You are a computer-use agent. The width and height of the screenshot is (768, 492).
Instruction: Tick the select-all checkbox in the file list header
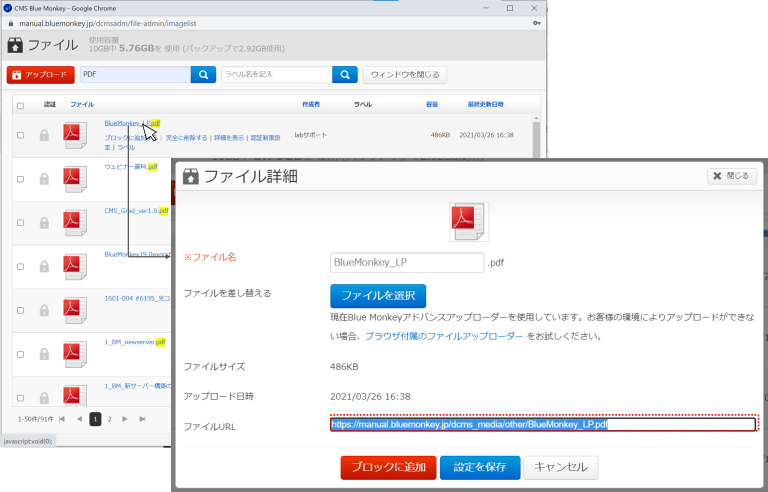coord(21,105)
